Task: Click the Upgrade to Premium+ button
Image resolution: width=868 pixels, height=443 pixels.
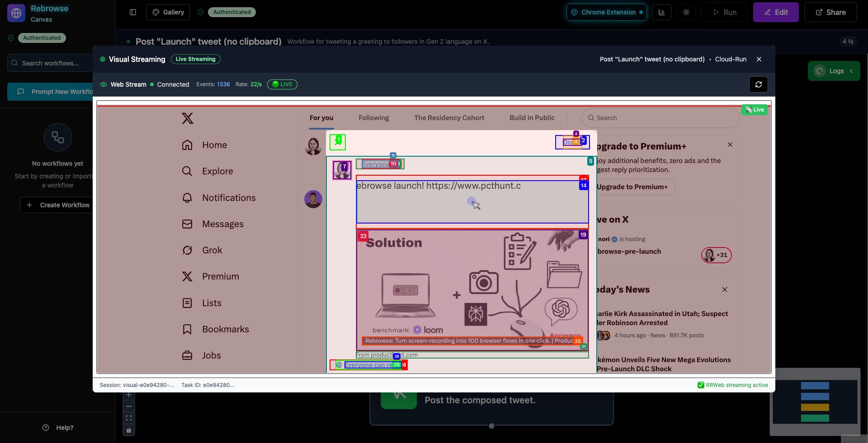Action: pyautogui.click(x=635, y=187)
